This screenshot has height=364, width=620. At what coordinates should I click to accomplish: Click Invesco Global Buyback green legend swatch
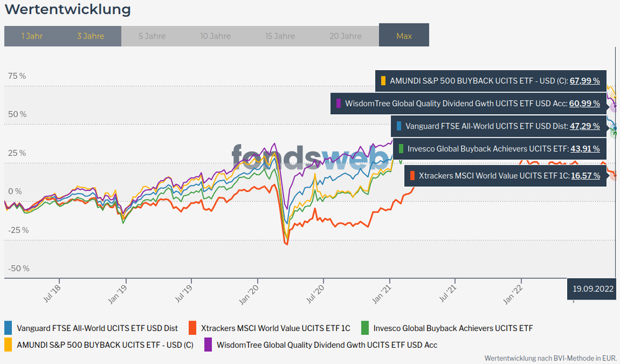pyautogui.click(x=365, y=328)
